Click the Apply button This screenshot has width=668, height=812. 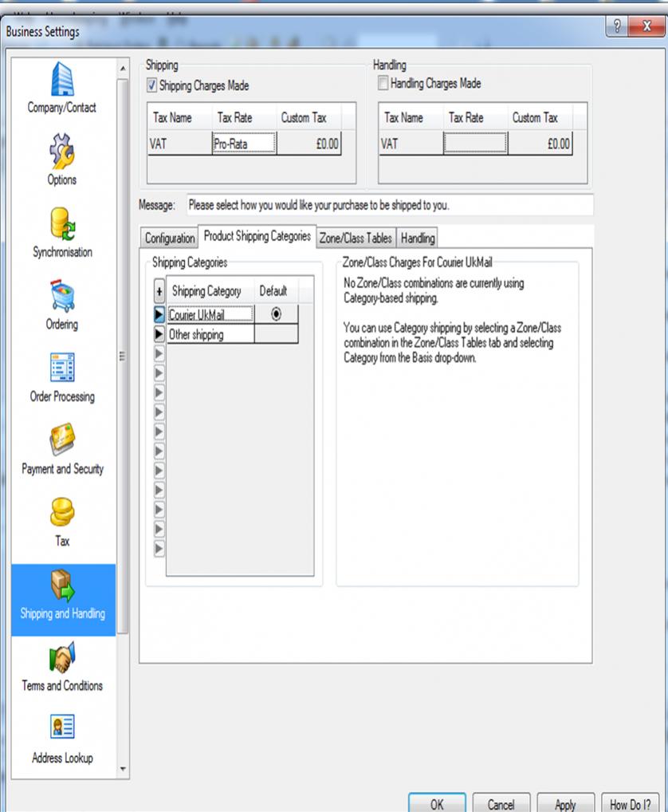pyautogui.click(x=565, y=803)
